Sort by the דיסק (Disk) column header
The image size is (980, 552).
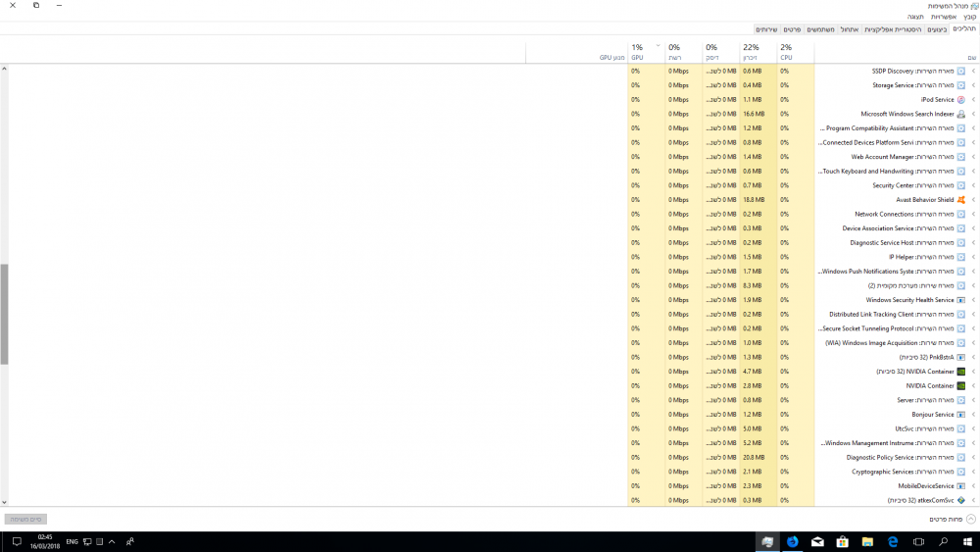point(721,52)
